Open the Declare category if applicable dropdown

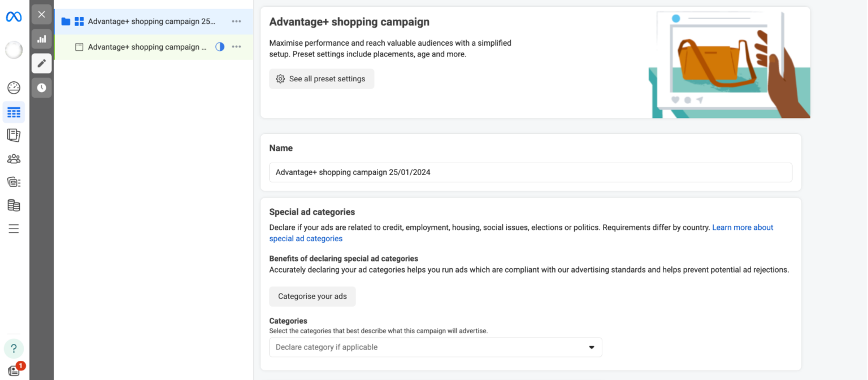click(435, 347)
